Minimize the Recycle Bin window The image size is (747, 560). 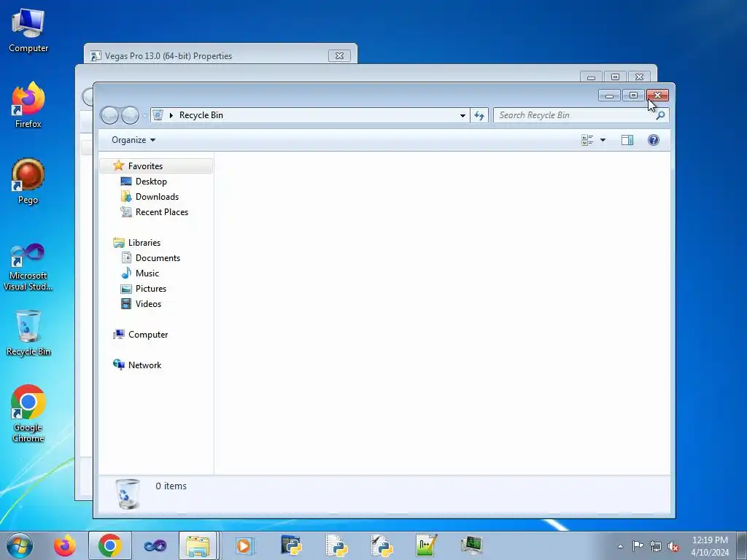coord(609,96)
